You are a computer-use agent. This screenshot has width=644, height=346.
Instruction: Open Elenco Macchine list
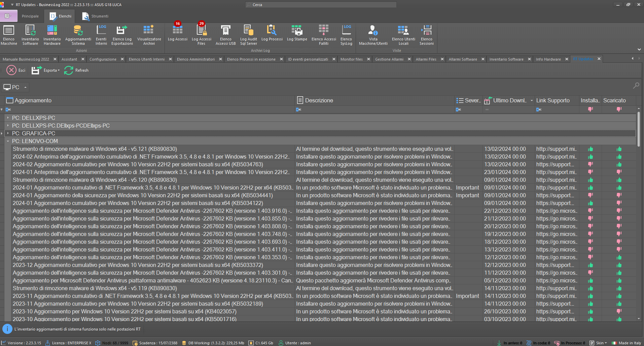(9, 35)
